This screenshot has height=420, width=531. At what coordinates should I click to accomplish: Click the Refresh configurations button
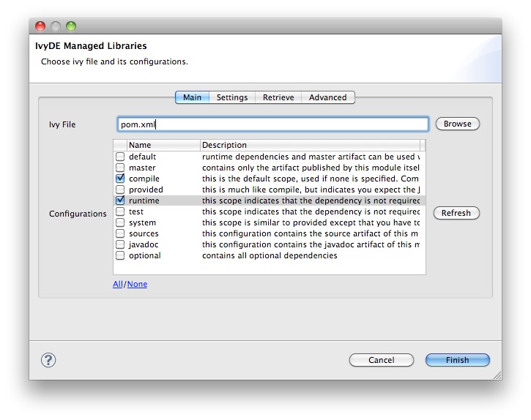456,213
